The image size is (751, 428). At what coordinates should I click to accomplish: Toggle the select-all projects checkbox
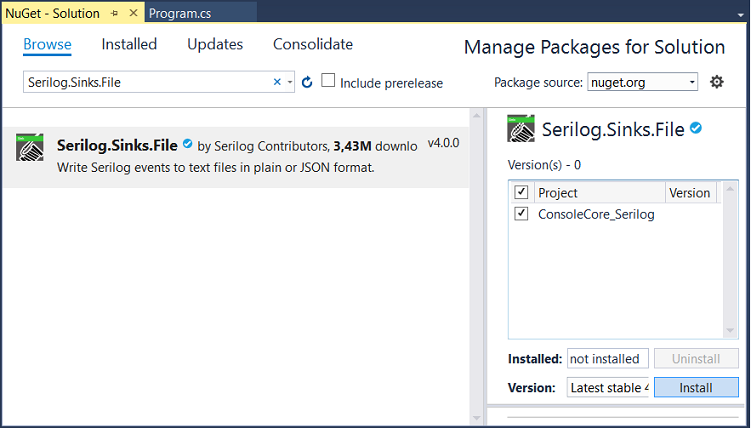(521, 192)
